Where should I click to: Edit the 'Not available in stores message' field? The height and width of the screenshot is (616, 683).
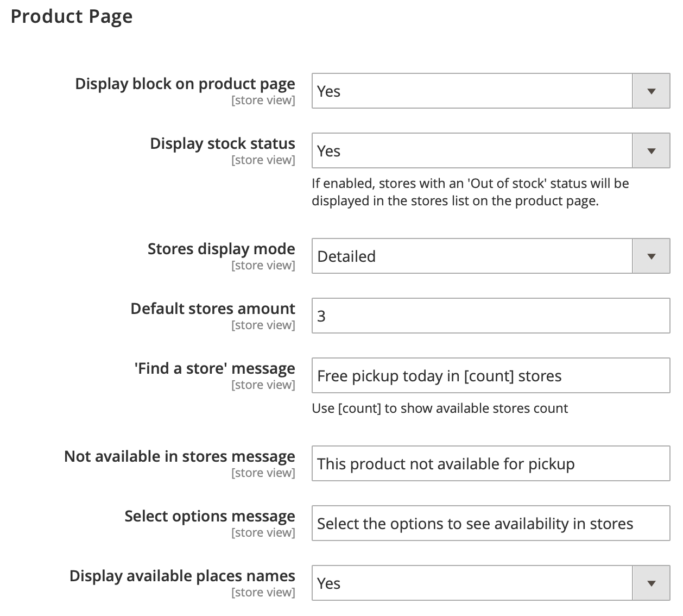pos(491,463)
